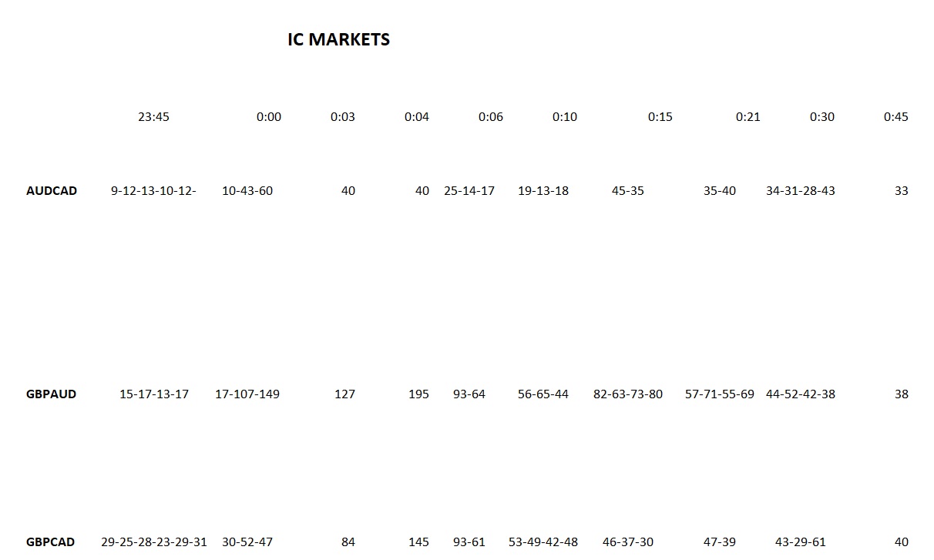
Task: Select the 0:00 time header
Action: [x=269, y=117]
